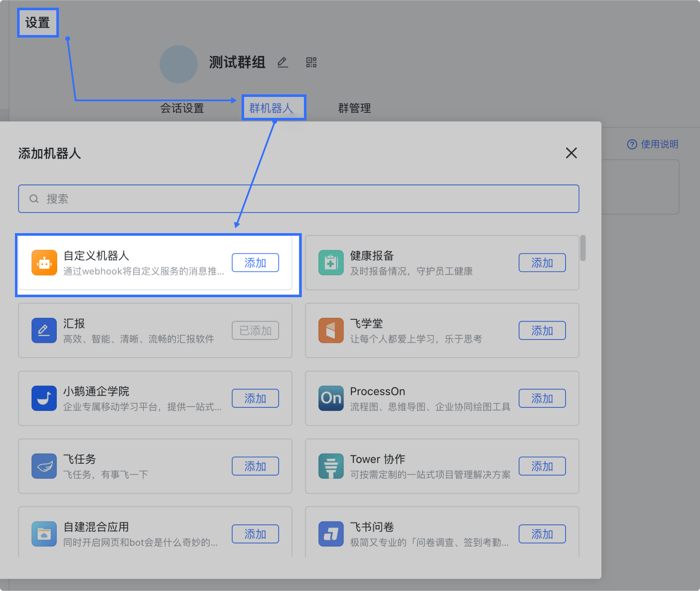Click the orange custom robot icon
Screen dimensions: 700x591
pyautogui.click(x=44, y=263)
